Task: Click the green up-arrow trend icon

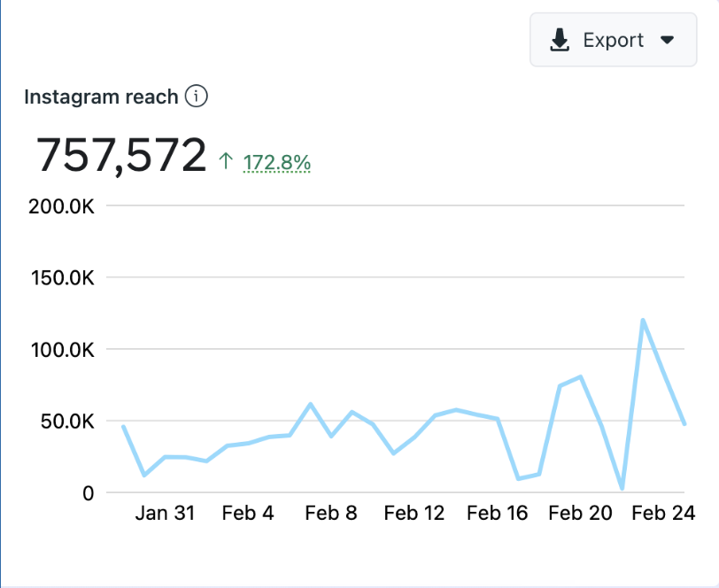Action: pyautogui.click(x=226, y=161)
